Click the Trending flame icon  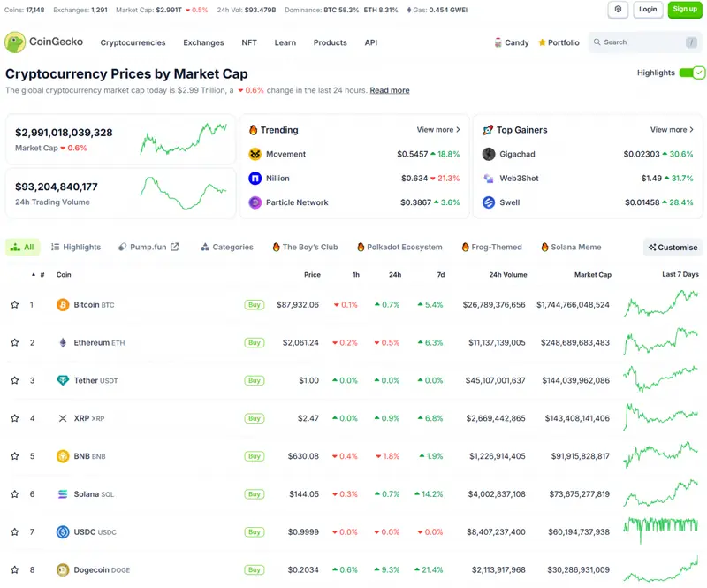[x=254, y=130]
